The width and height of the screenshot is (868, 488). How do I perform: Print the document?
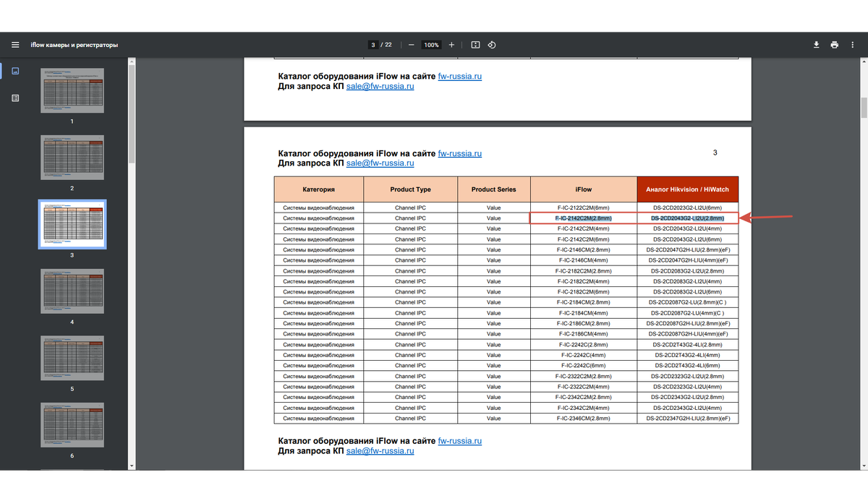[x=835, y=45]
